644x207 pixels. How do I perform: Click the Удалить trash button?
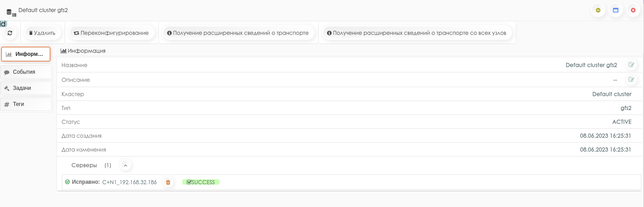tap(43, 33)
